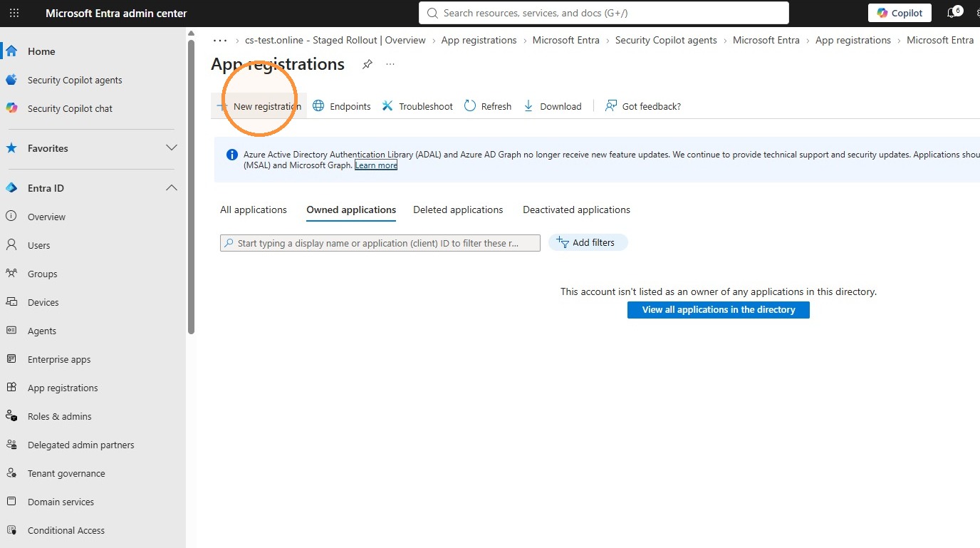The image size is (980, 548).
Task: Click the Conditional Access icon
Action: click(11, 530)
